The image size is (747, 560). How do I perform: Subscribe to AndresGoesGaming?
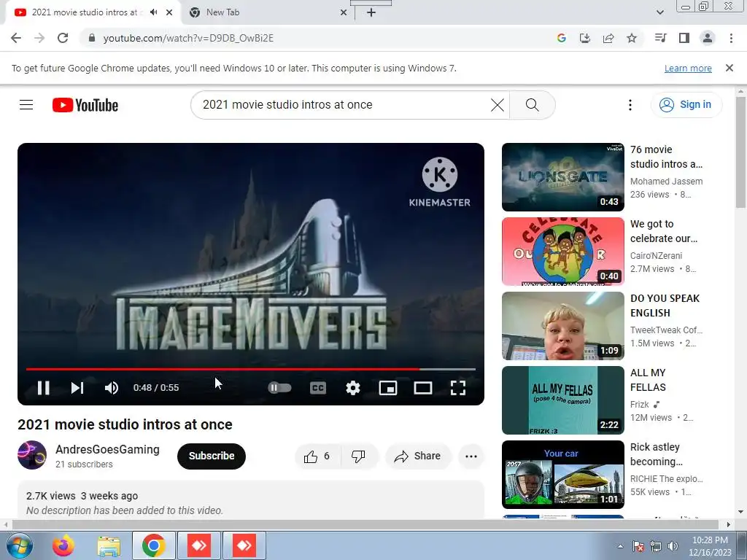coord(212,456)
